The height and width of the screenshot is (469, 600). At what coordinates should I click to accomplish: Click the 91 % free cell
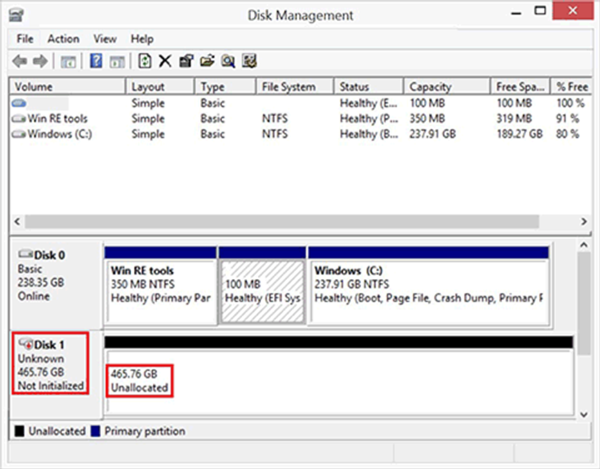coord(567,119)
